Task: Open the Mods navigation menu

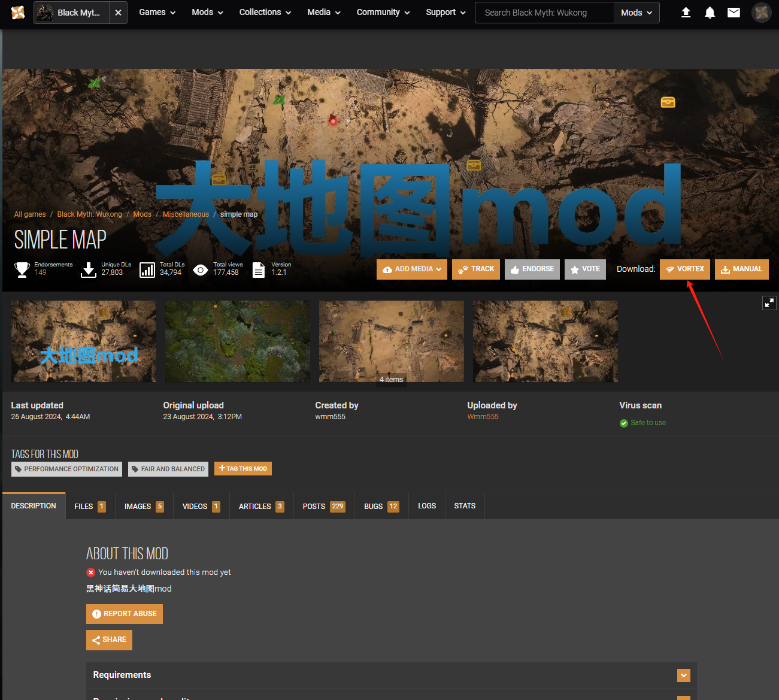Action: [x=207, y=12]
